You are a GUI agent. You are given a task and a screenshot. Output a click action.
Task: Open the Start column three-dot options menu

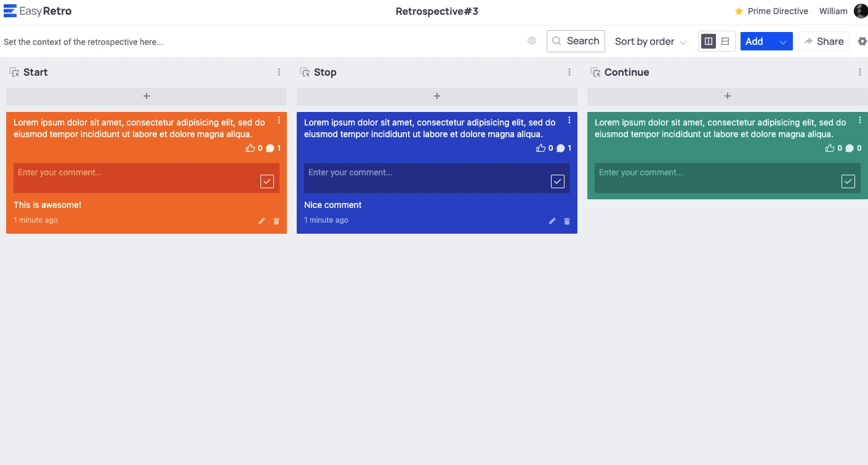pyautogui.click(x=279, y=73)
